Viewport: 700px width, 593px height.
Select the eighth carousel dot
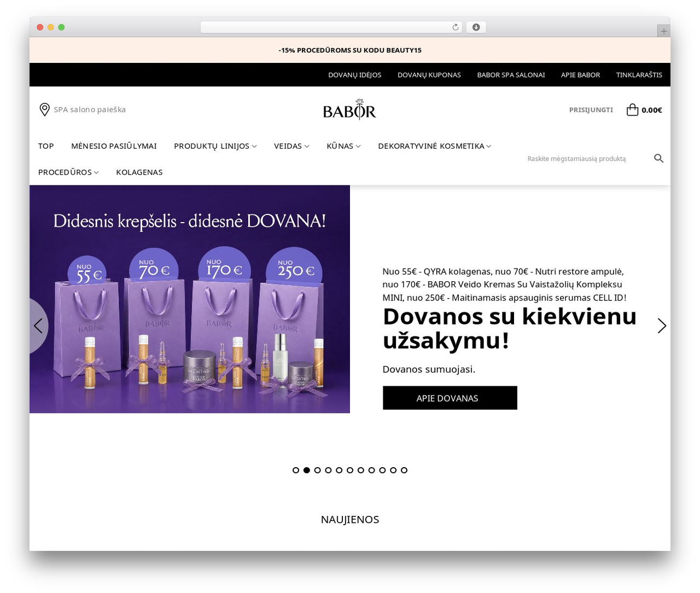tap(371, 470)
